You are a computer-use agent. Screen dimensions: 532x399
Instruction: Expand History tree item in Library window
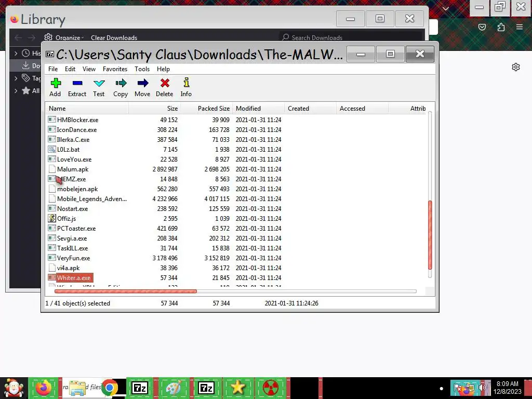click(x=16, y=53)
